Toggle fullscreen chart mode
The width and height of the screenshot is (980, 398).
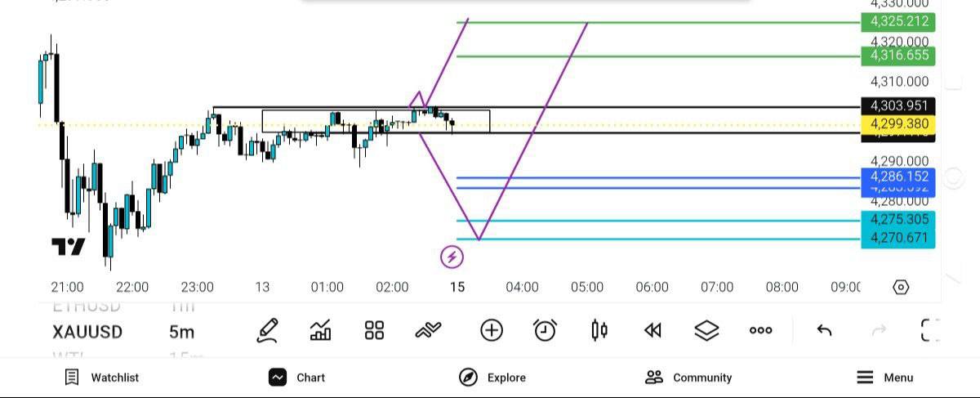point(930,330)
